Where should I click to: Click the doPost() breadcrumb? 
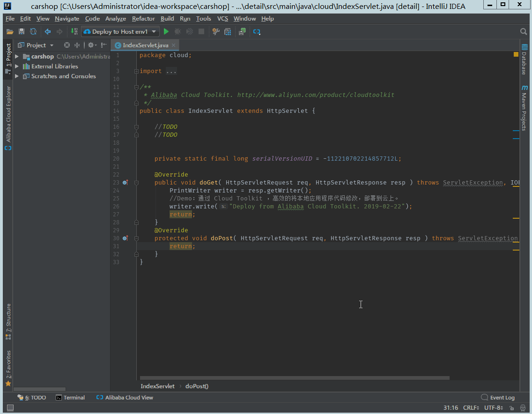[197, 386]
